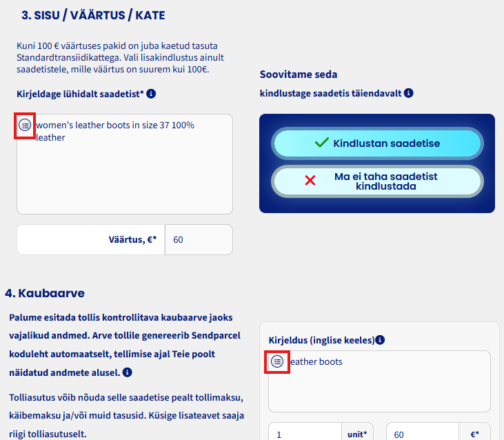Click the paragraph starting Palume esitada tollis
The width and height of the screenshot is (504, 440).
point(125,345)
